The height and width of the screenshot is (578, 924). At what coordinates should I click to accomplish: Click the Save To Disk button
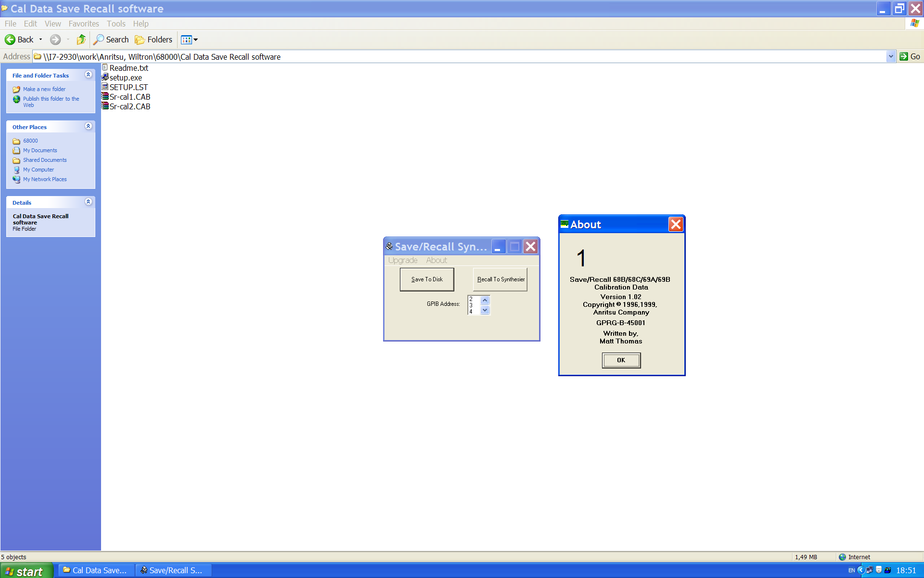426,279
